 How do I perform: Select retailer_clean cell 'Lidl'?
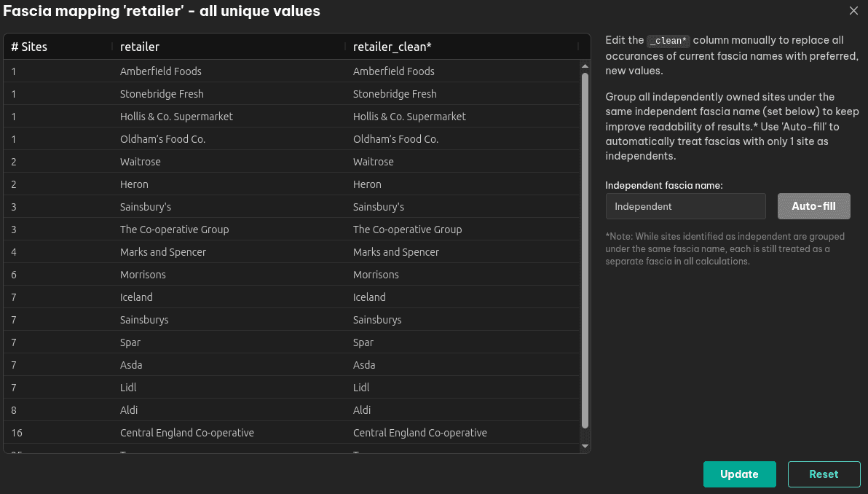pyautogui.click(x=462, y=388)
